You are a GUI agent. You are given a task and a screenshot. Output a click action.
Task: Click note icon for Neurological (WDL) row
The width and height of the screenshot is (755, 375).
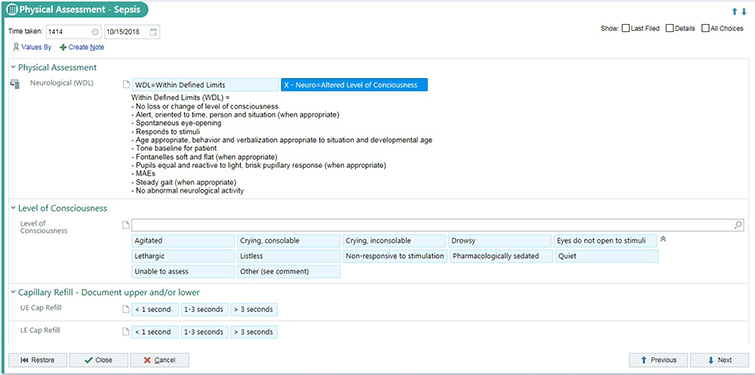tap(126, 85)
